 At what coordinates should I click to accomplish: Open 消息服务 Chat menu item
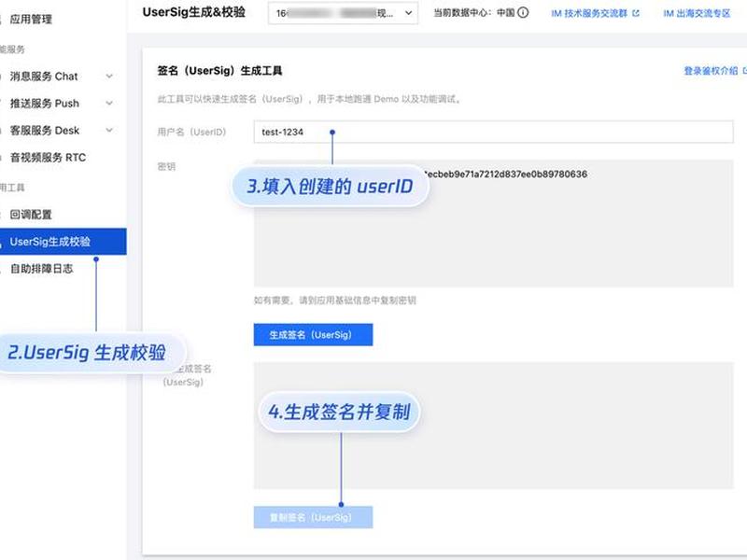point(44,77)
